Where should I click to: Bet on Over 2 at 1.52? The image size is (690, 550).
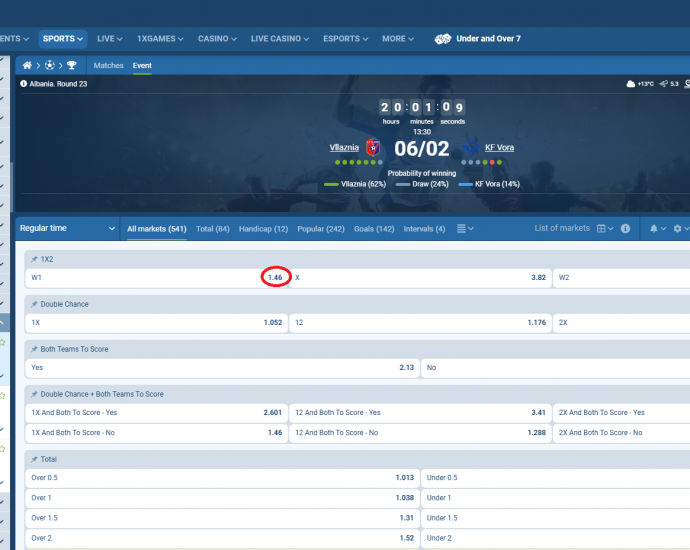tap(223, 539)
